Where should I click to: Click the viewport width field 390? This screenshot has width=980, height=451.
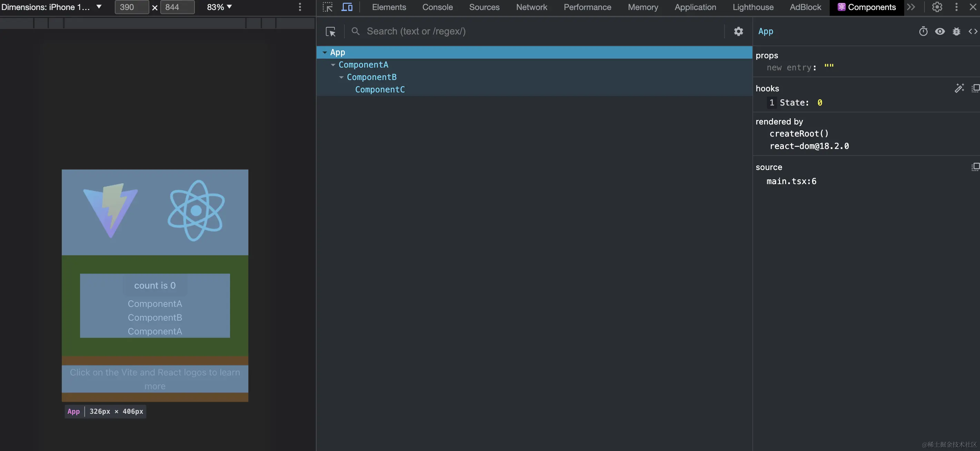[132, 7]
